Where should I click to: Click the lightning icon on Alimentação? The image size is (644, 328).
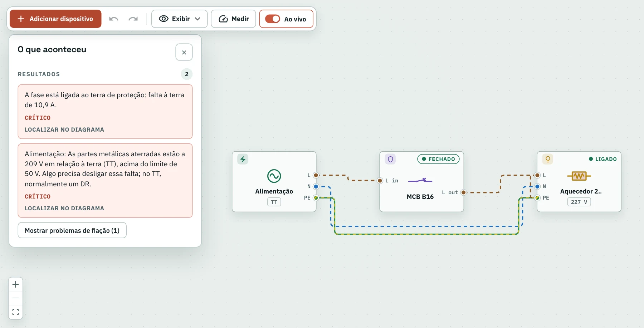point(243,159)
